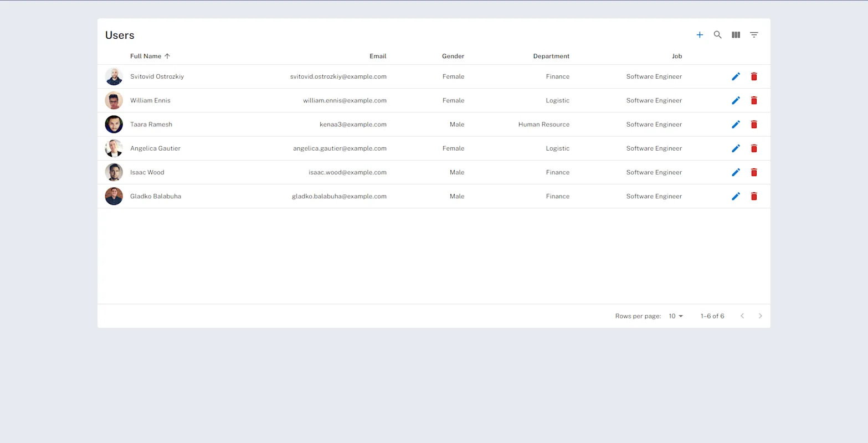The image size is (868, 443).
Task: Edit Angelica Gautier with pencil icon
Action: 736,148
